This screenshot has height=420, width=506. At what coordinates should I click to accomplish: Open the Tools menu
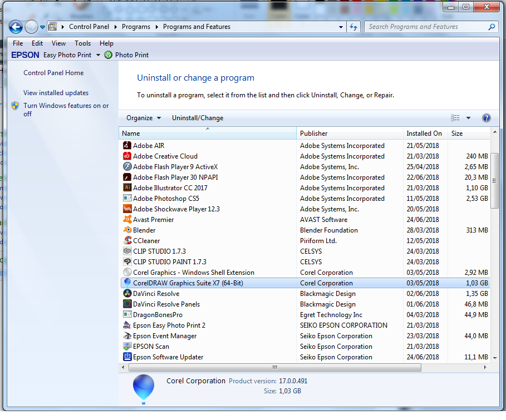(x=82, y=43)
